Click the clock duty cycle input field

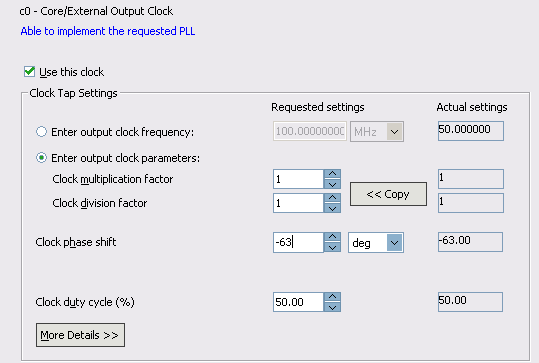[x=298, y=302]
